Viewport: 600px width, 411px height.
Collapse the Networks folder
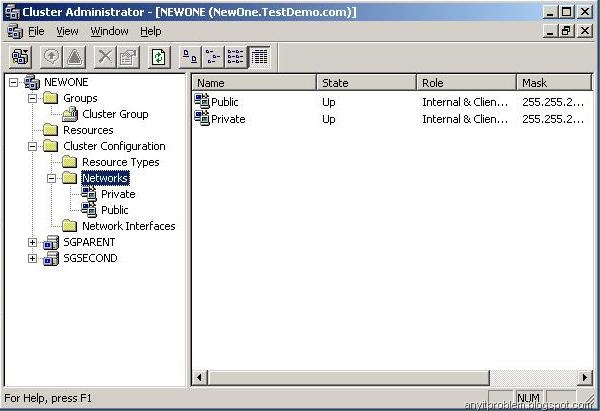pos(51,178)
